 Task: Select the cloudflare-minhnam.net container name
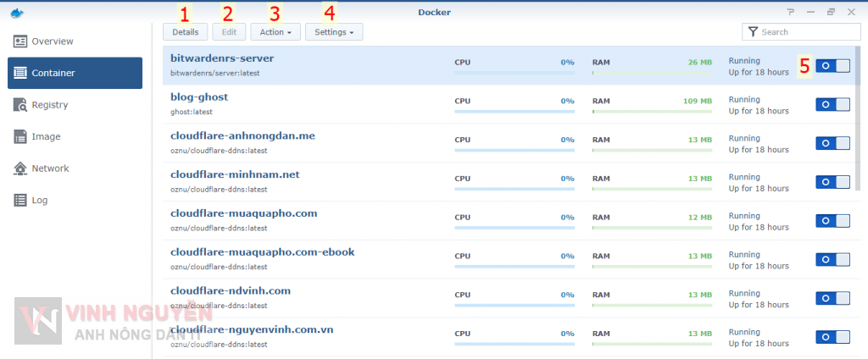235,174
